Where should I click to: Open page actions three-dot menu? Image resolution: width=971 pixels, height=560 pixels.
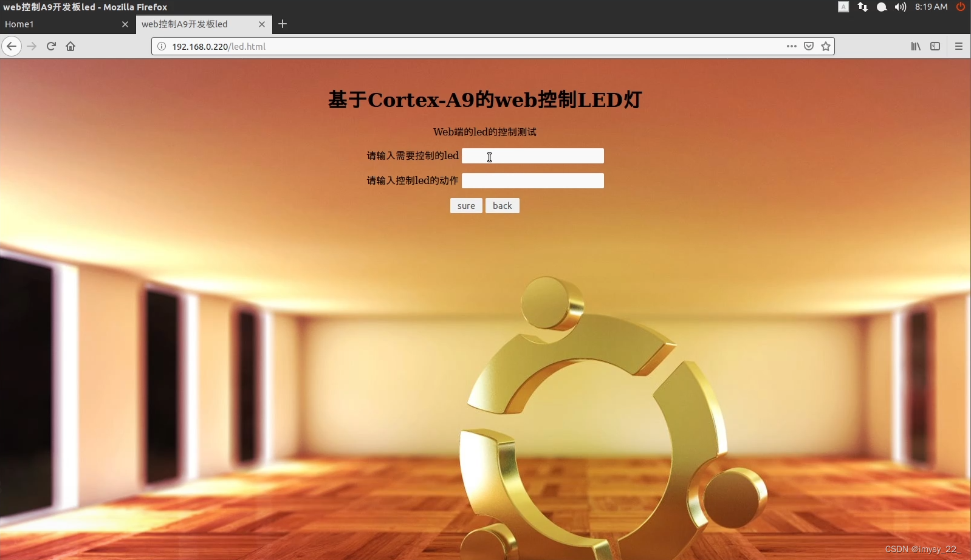791,46
